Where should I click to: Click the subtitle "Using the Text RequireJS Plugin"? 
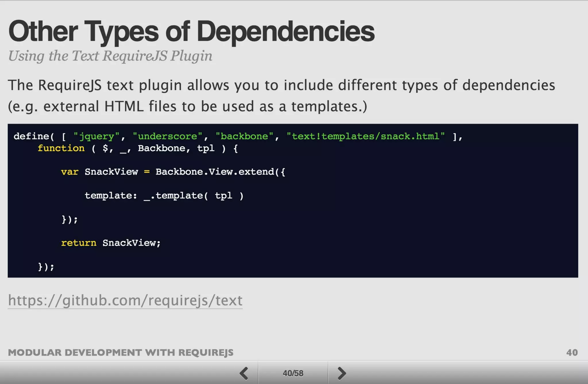[110, 56]
